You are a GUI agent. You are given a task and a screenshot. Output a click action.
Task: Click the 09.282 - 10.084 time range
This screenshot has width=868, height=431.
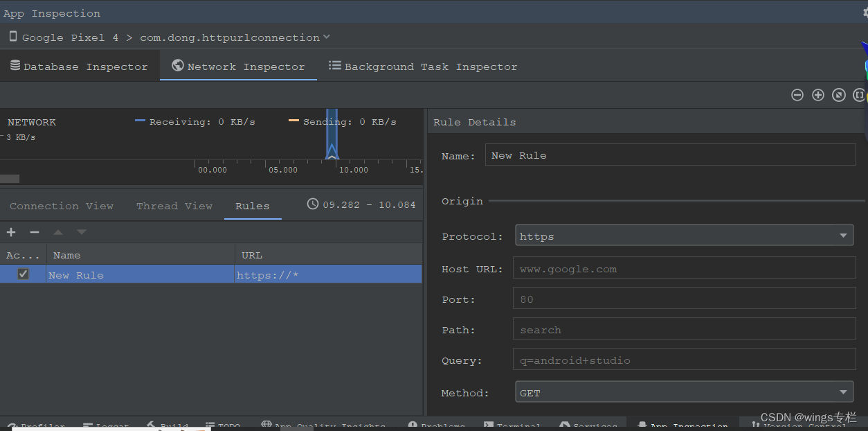[370, 204]
